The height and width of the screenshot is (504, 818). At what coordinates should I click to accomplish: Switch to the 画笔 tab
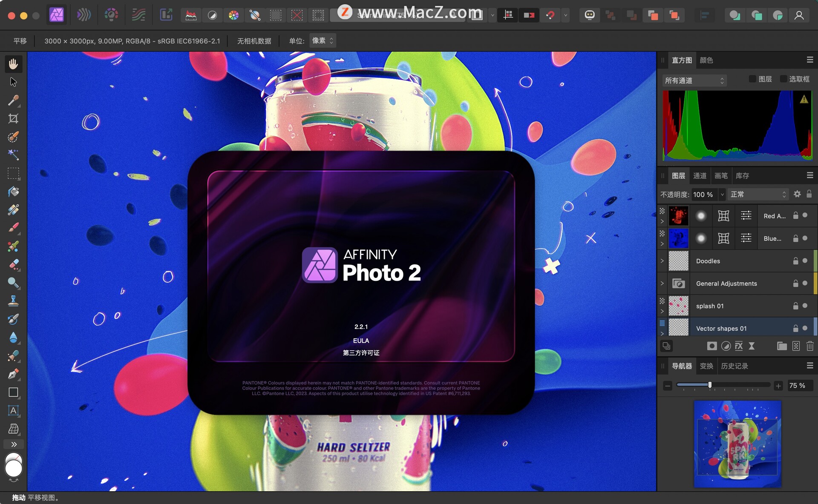coord(721,176)
